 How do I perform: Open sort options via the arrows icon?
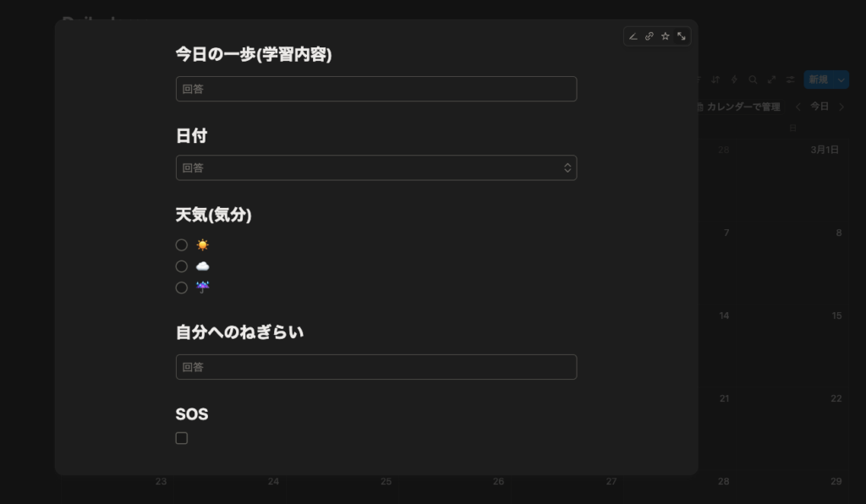point(715,79)
